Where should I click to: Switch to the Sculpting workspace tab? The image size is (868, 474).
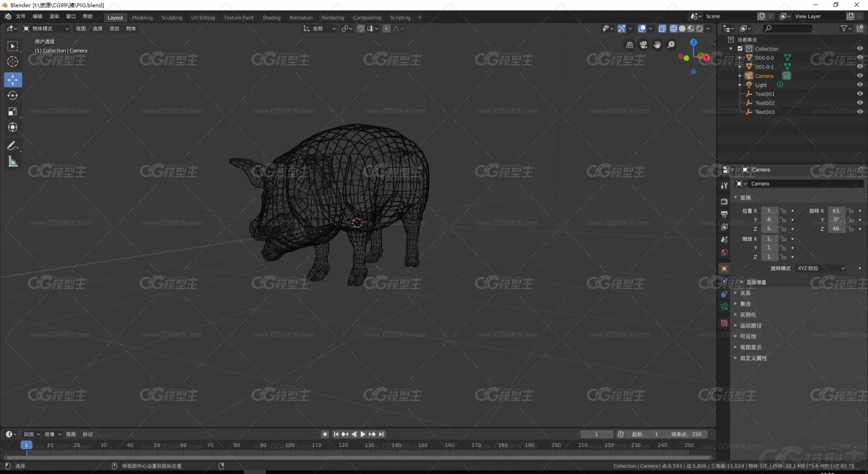click(172, 18)
